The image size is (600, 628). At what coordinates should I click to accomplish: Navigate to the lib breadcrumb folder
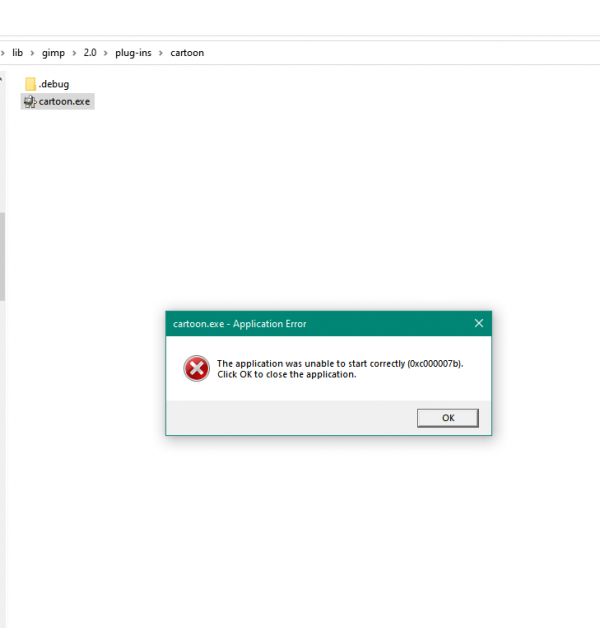click(18, 53)
